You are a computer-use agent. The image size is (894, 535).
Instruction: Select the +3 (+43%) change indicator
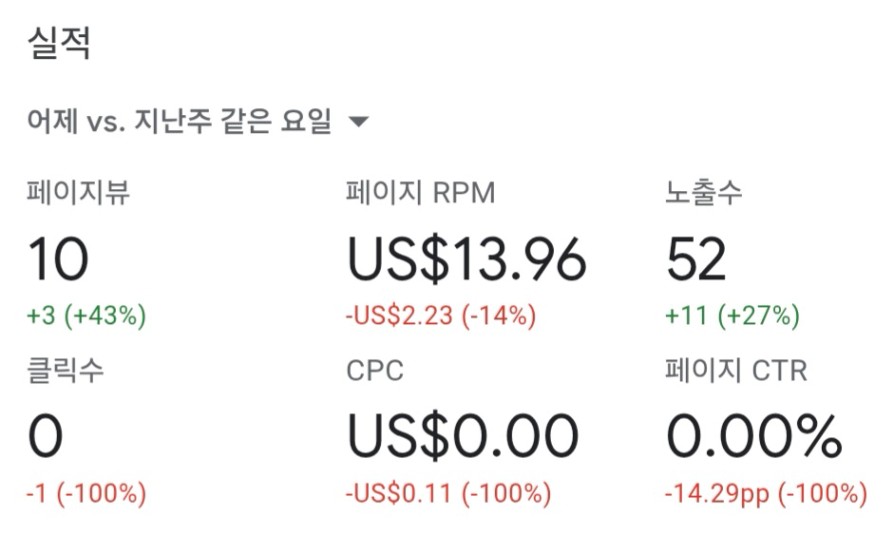pyautogui.click(x=87, y=315)
